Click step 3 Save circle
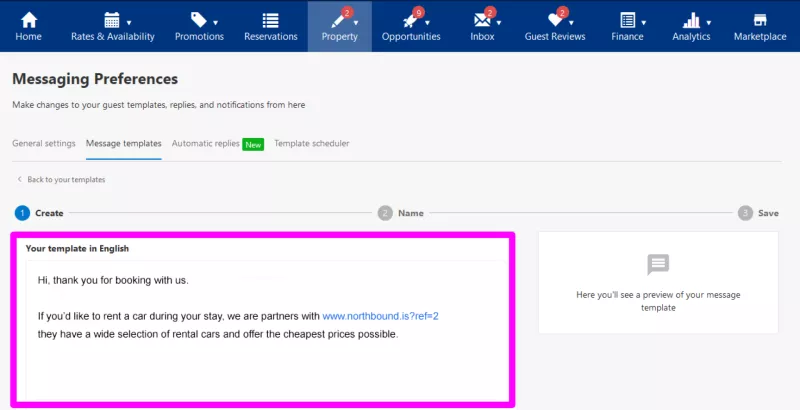 pos(745,213)
